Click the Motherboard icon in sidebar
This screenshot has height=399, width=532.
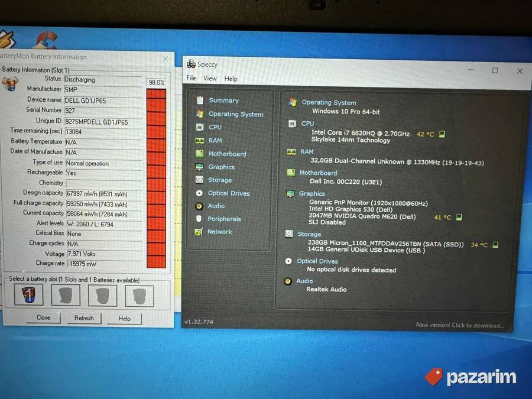(200, 153)
